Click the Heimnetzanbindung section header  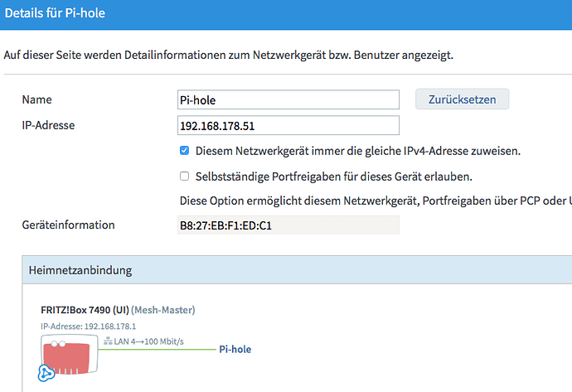80,270
